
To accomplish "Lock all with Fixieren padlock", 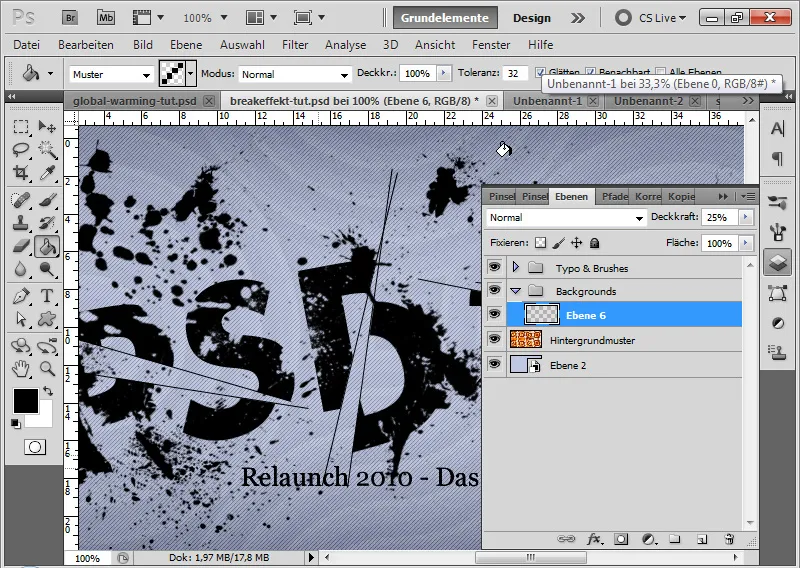I will (x=594, y=243).
